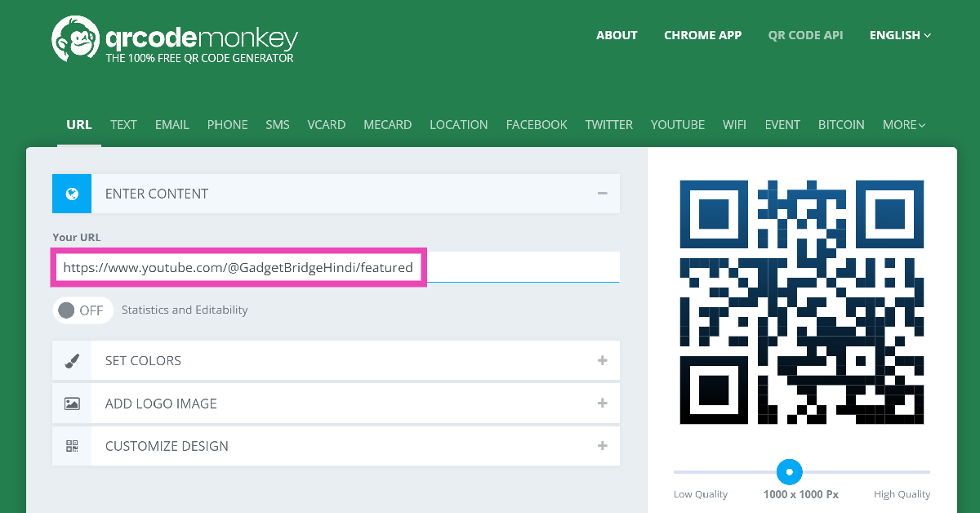Click the quality slider handle
Viewport: 980px width, 513px height.
(789, 471)
